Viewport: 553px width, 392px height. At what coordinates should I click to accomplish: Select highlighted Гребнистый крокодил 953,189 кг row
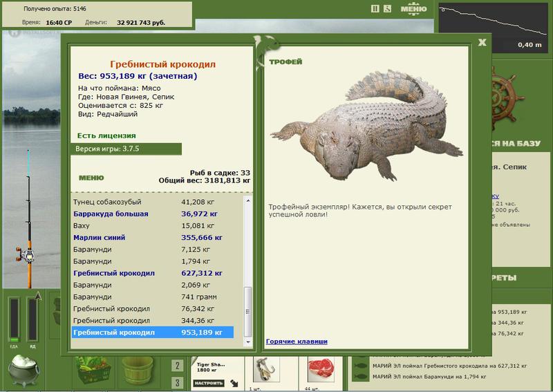153,333
